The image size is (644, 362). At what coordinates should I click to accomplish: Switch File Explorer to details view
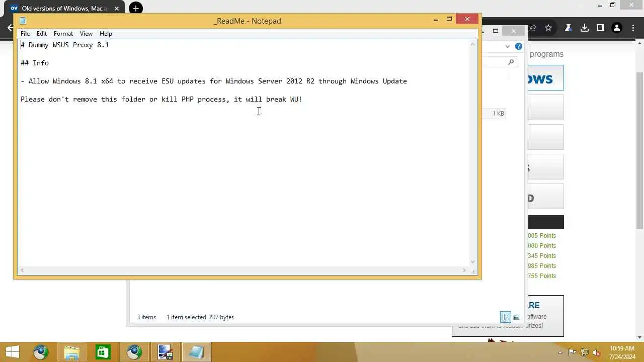click(x=506, y=317)
